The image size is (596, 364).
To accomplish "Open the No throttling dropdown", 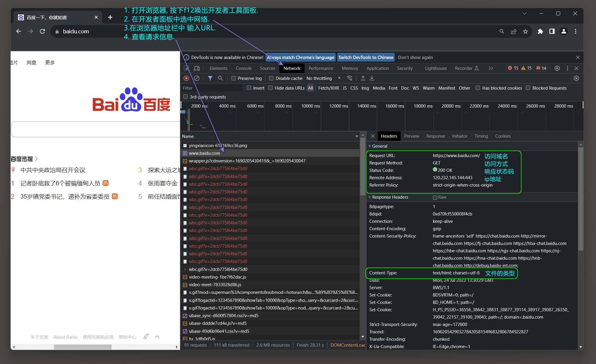I will click(324, 78).
